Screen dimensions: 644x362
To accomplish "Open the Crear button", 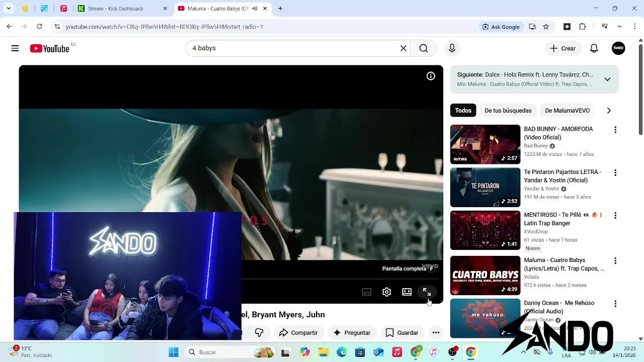I will 562,48.
